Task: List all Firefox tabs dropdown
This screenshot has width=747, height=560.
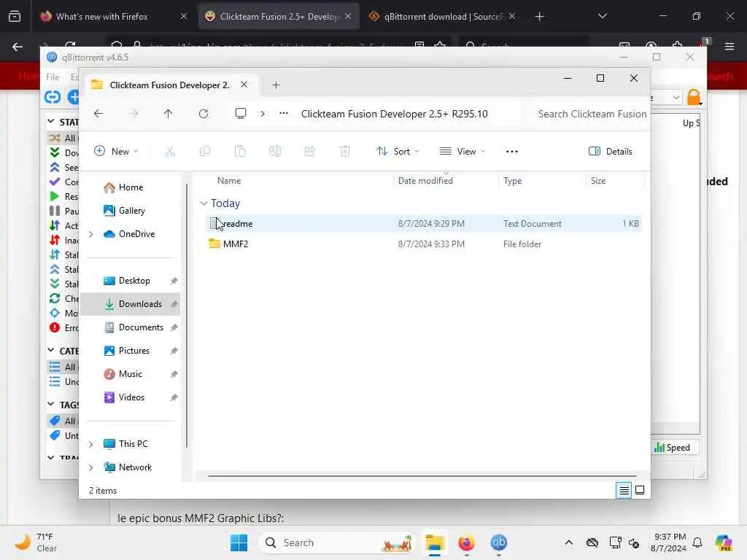Action: 602,16
